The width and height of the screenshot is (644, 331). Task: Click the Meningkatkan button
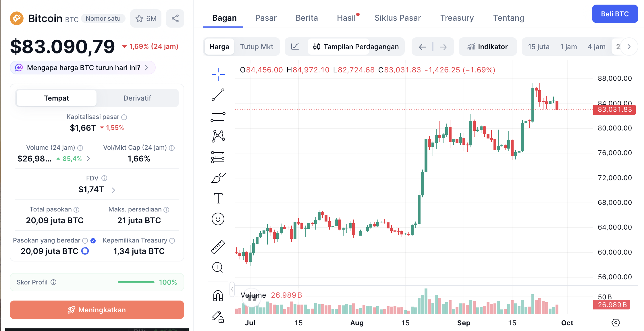pyautogui.click(x=97, y=310)
